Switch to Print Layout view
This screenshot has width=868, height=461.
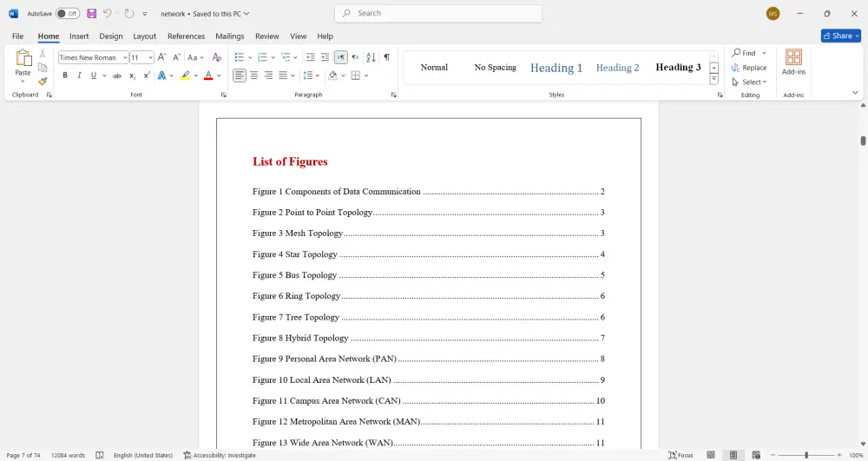point(733,455)
